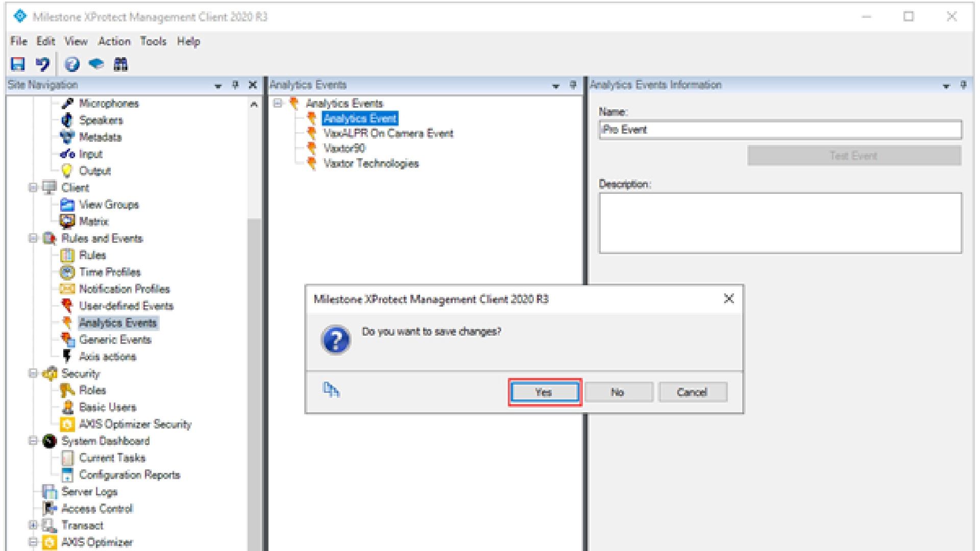
Task: Open the Tools menu
Action: (153, 41)
